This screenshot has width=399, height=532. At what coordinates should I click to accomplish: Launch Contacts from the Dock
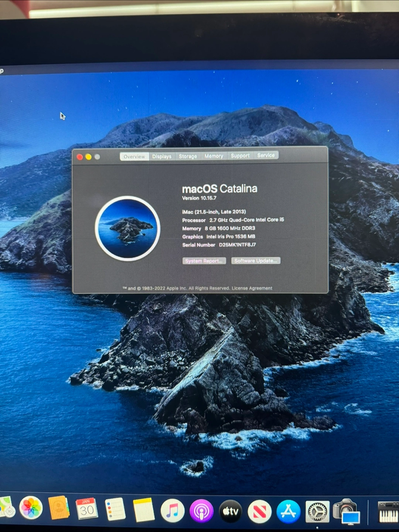point(59,508)
